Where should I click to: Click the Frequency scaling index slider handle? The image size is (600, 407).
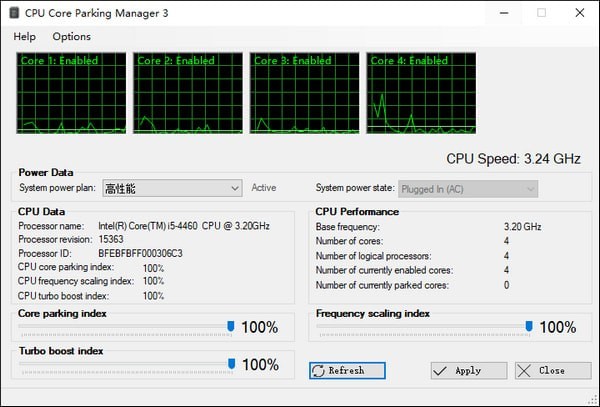tap(529, 327)
